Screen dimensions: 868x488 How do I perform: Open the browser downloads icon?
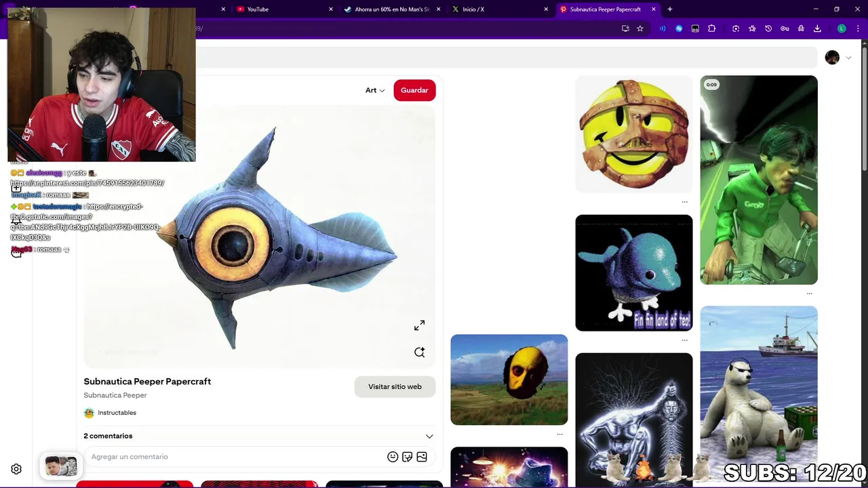[817, 28]
